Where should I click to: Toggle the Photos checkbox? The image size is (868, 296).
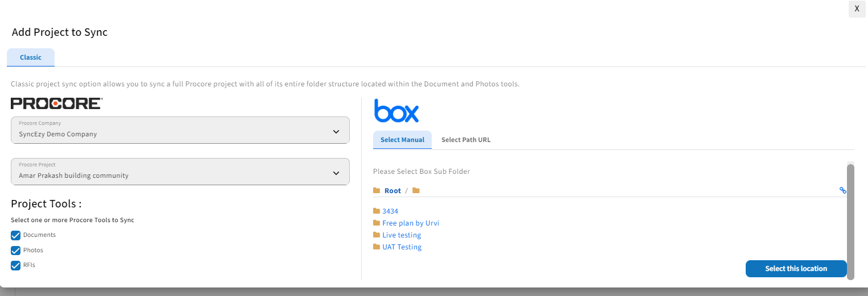click(16, 250)
